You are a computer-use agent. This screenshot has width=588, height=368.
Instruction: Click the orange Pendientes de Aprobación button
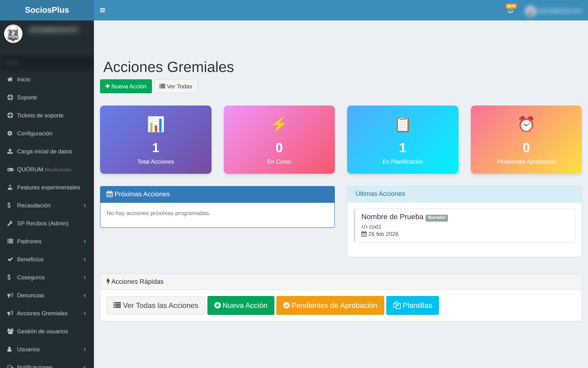coord(330,305)
